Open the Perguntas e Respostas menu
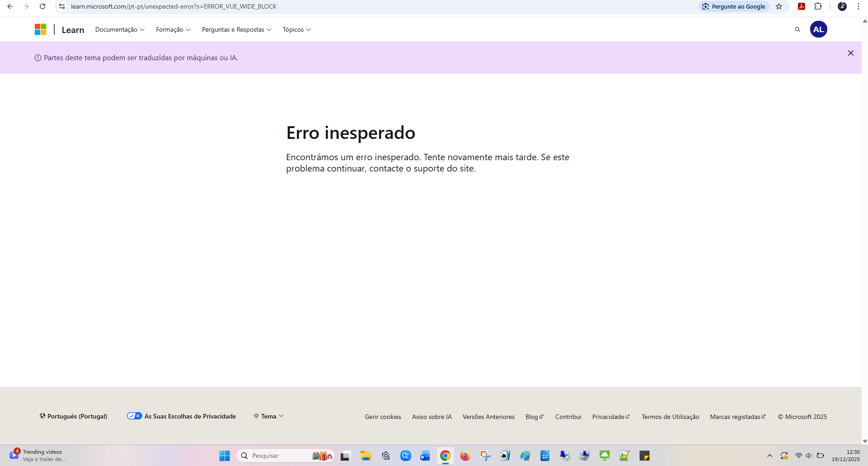Image resolution: width=868 pixels, height=466 pixels. point(236,29)
